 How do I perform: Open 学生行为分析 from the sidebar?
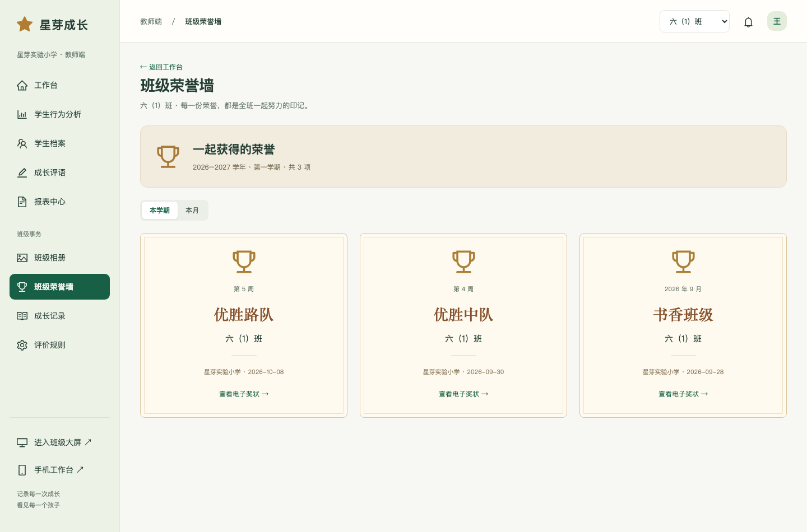pos(59,114)
